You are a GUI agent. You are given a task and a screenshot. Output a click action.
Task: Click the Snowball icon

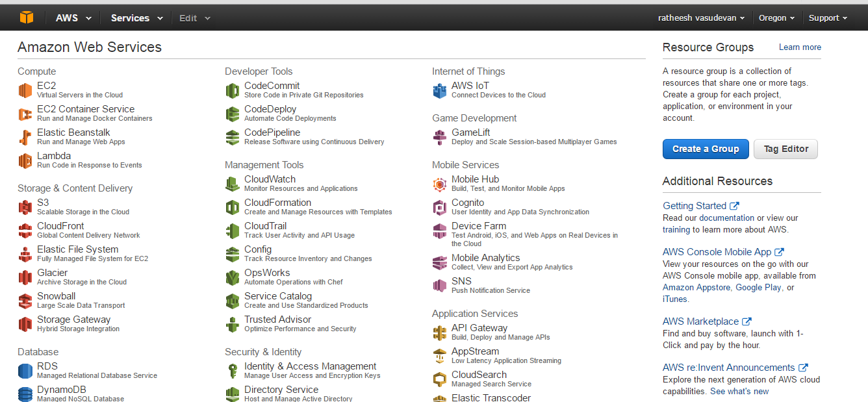tap(25, 301)
